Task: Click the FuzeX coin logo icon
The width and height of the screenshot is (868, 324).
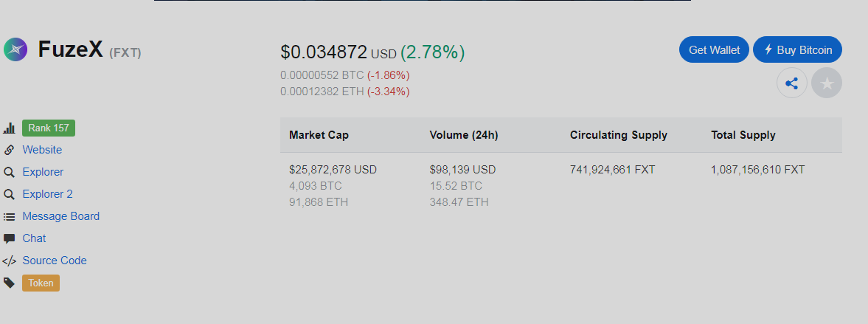Action: [15, 49]
